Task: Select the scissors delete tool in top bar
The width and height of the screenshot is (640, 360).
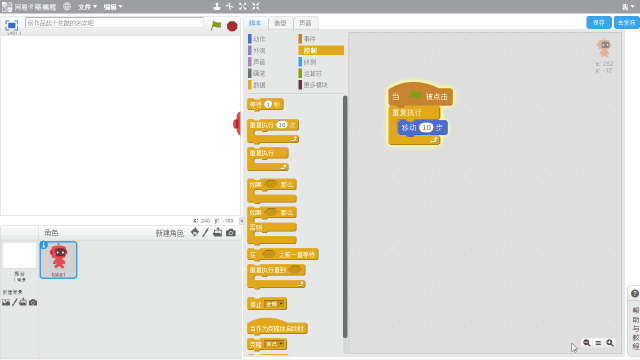Action: [230, 6]
